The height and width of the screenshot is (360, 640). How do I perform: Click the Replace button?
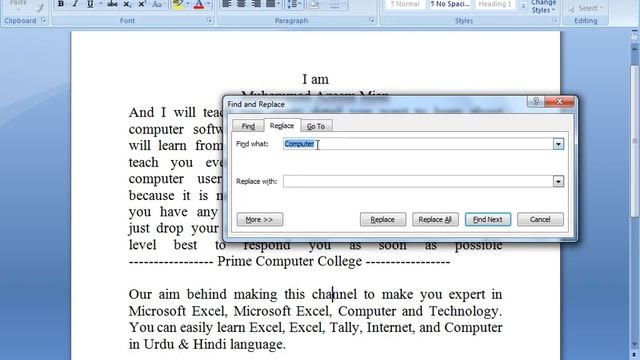[x=383, y=220]
